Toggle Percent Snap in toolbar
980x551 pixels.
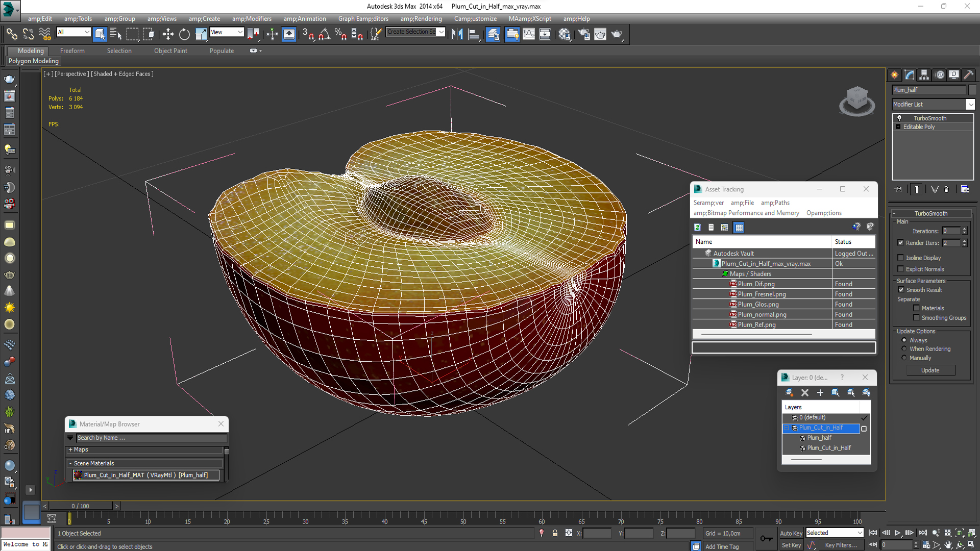(x=340, y=34)
